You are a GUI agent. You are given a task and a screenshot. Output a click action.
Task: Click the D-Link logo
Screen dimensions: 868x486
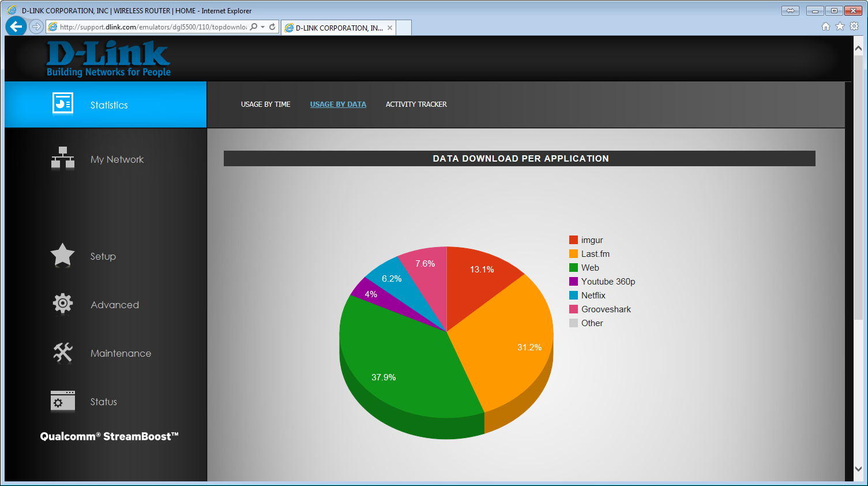point(108,58)
